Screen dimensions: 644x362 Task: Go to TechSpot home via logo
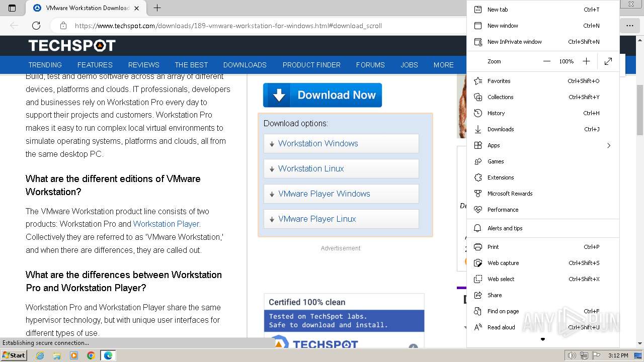click(72, 46)
